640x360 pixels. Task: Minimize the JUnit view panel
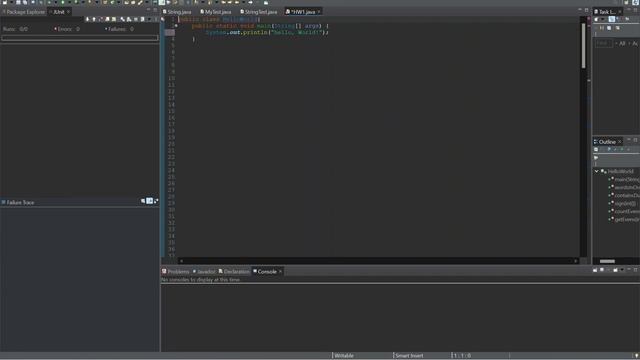pos(148,10)
